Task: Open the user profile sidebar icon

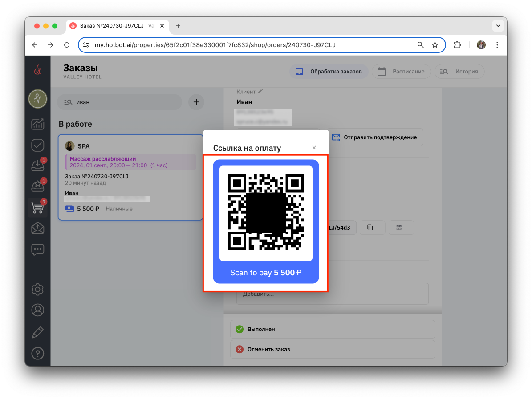Action: click(38, 310)
